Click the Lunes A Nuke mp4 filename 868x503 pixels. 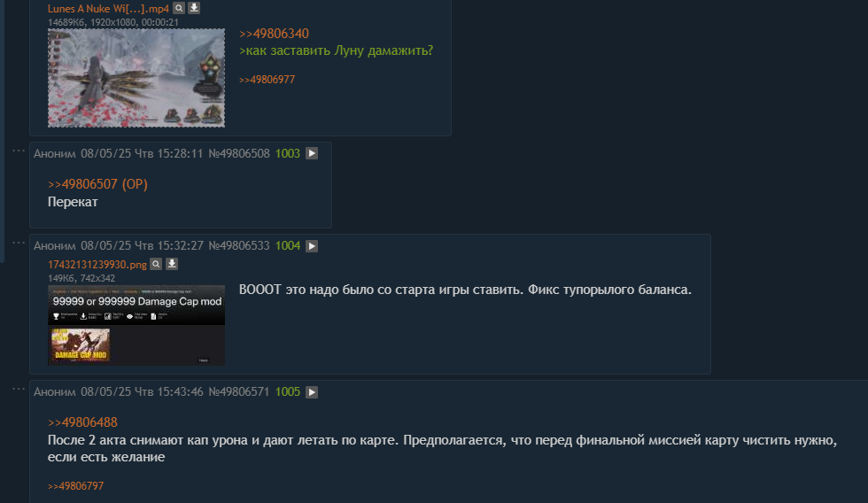(108, 8)
